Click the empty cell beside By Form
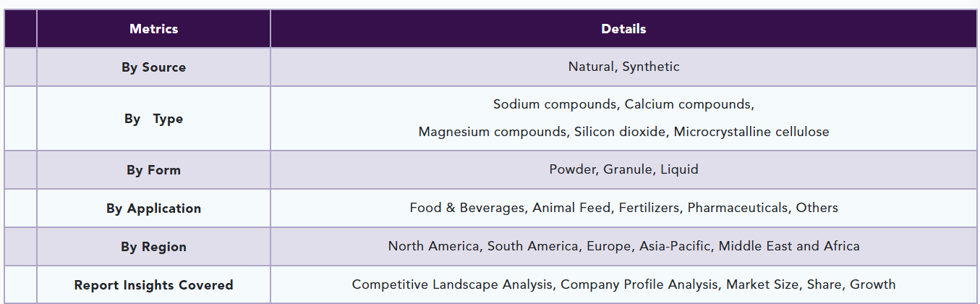Screen dimensions: 980x304 pos(20,170)
